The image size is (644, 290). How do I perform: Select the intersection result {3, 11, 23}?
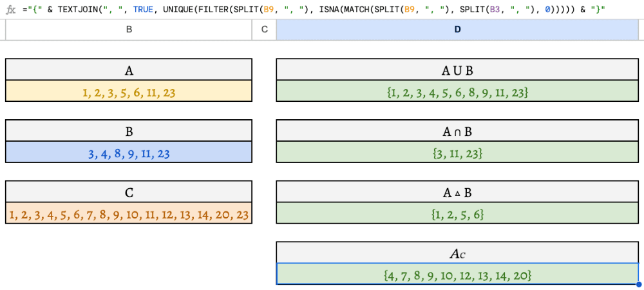pyautogui.click(x=457, y=152)
